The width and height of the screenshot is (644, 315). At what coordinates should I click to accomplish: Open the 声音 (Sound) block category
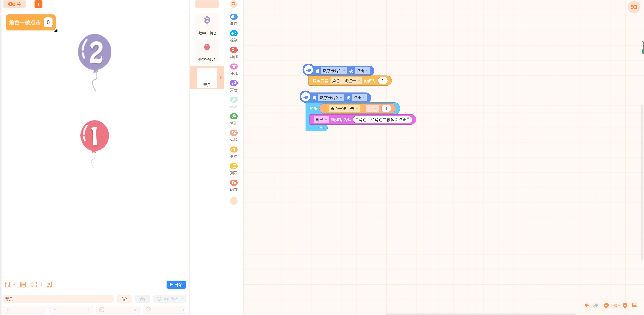point(233,86)
